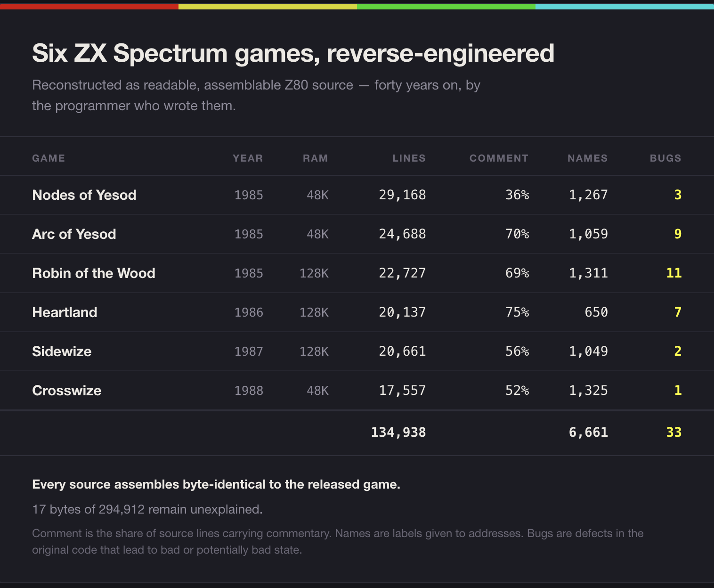Sort by the GAME column header
The width and height of the screenshot is (714, 588).
click(x=49, y=158)
